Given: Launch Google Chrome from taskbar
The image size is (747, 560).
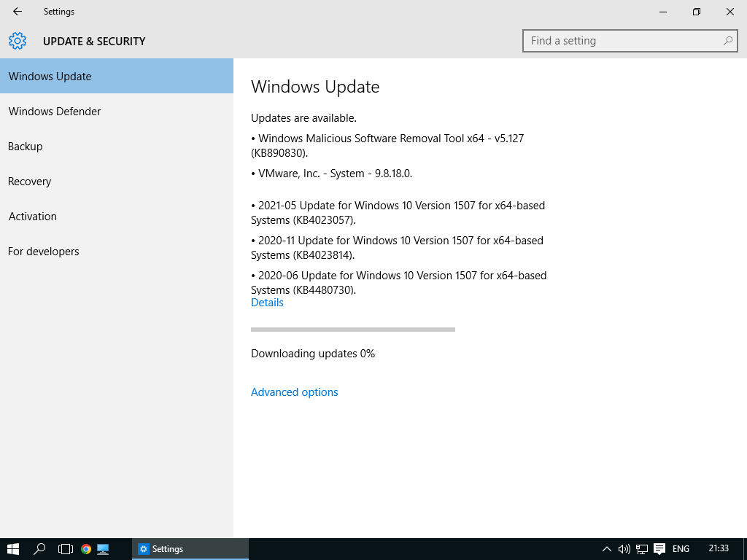Looking at the screenshot, I should (86, 549).
